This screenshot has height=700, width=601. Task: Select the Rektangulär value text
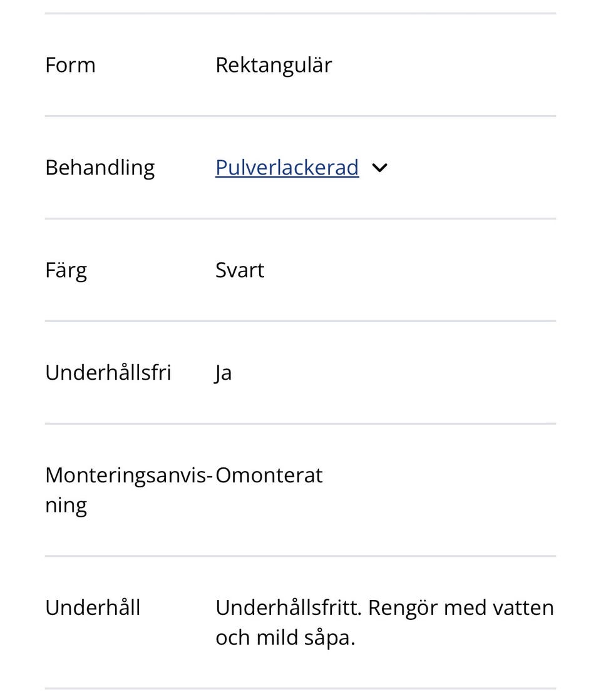click(274, 65)
